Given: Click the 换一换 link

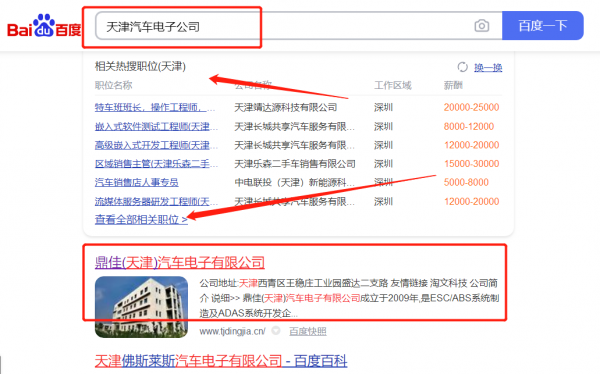Looking at the screenshot, I should pyautogui.click(x=488, y=67).
